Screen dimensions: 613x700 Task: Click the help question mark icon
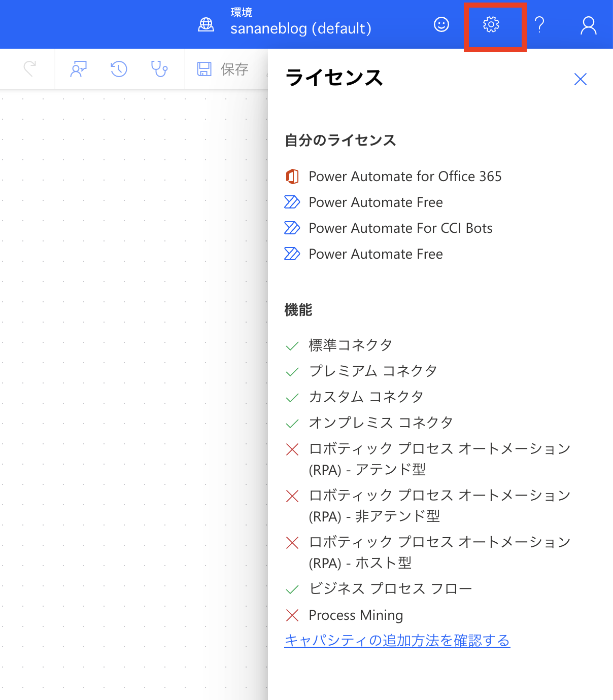coord(539,24)
